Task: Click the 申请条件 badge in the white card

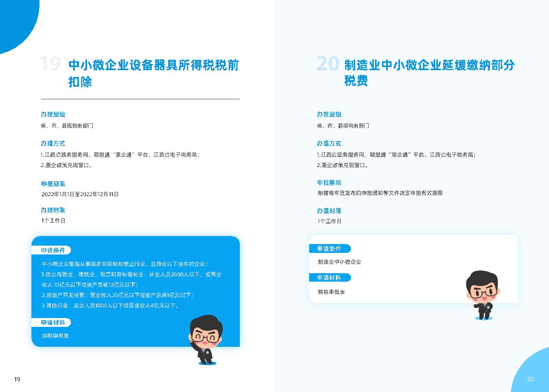Action: pyautogui.click(x=329, y=249)
